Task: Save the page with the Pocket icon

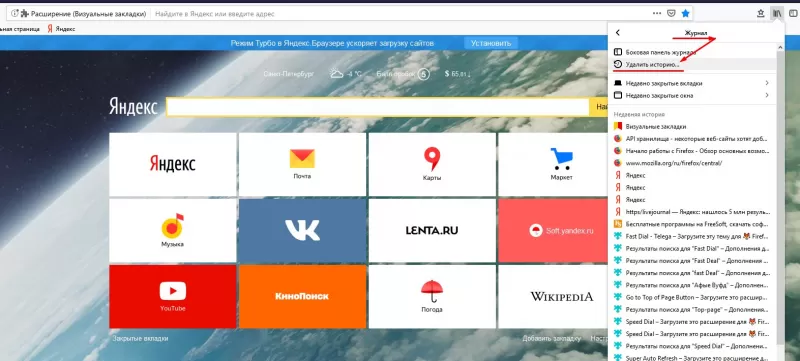Action: tap(671, 13)
